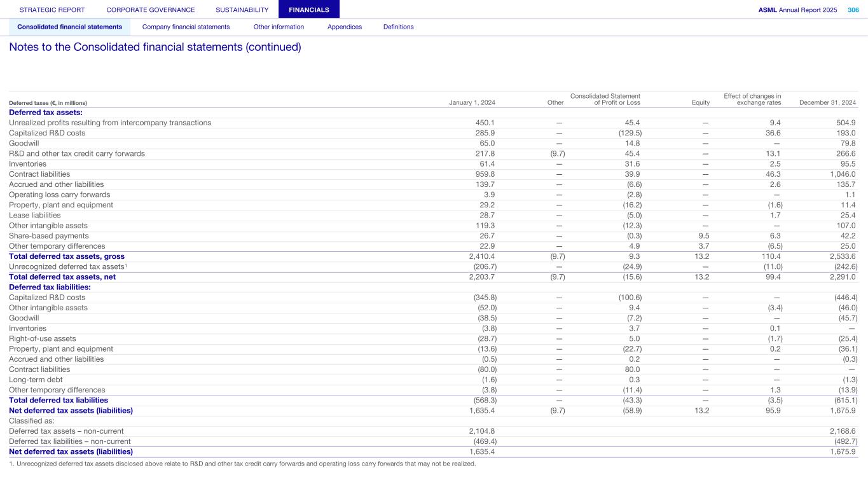This screenshot has width=868, height=489.
Task: Open the Definitions sub-tab
Action: (x=398, y=27)
